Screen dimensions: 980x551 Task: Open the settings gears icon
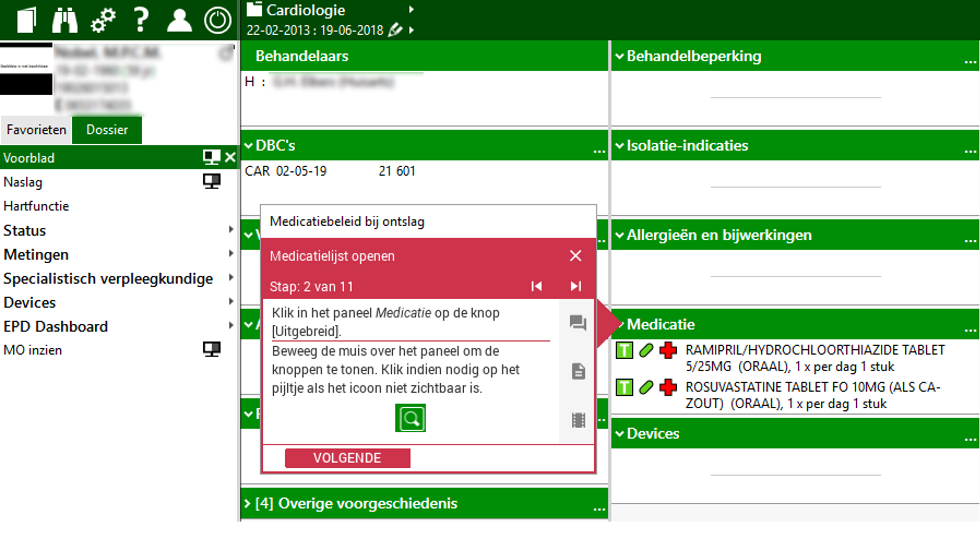[103, 20]
